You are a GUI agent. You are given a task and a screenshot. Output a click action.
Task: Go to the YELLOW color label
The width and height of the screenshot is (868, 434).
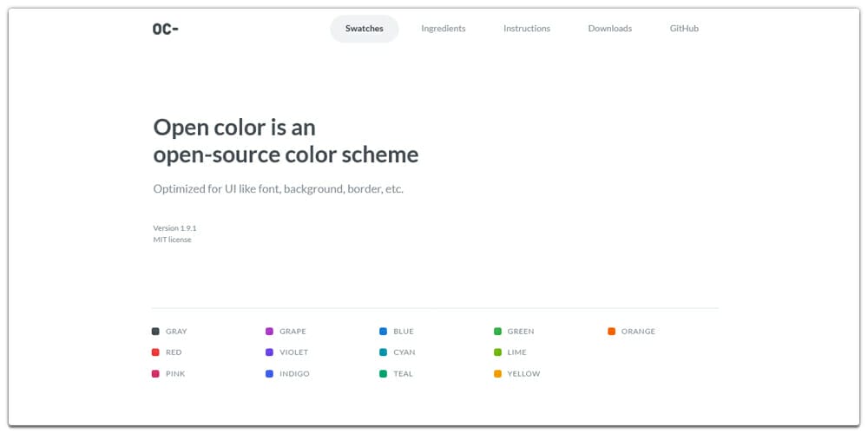pyautogui.click(x=523, y=374)
